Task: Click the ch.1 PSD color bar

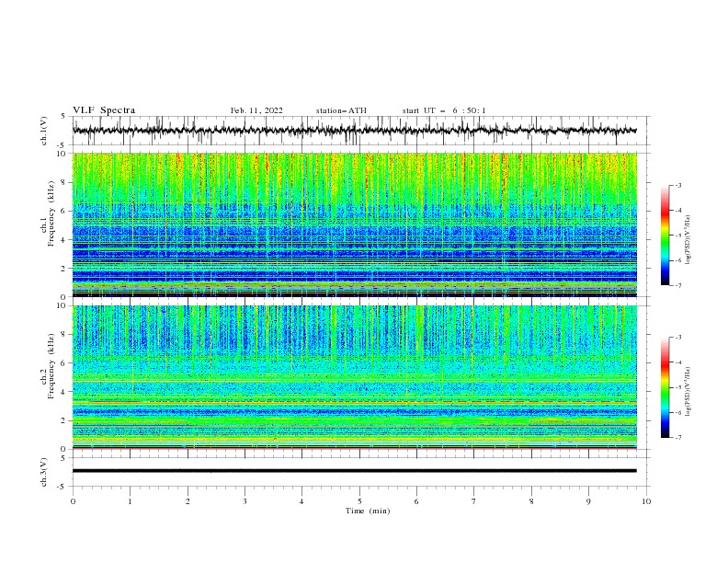Action: point(665,236)
